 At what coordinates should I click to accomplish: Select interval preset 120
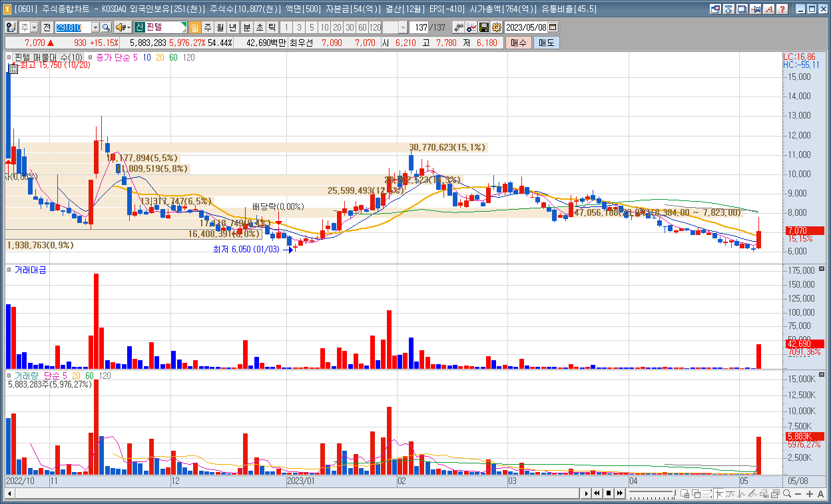[x=375, y=27]
